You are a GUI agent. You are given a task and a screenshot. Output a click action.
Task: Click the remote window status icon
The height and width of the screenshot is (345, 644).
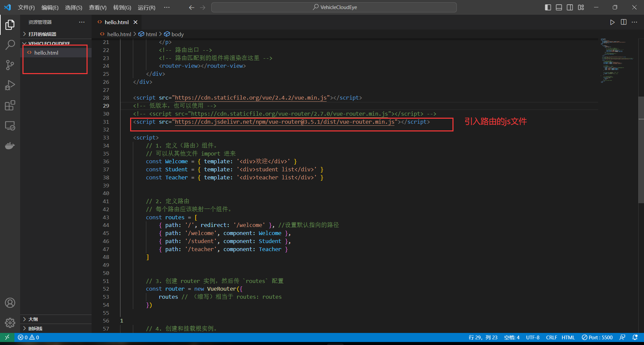tap(7, 337)
